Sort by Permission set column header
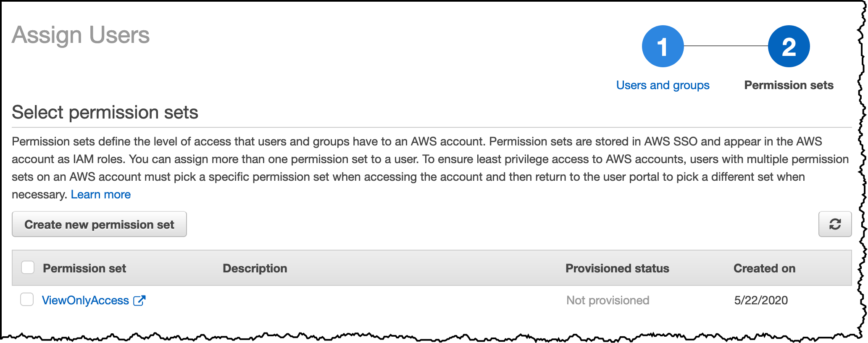This screenshot has height=343, width=868. coord(84,268)
